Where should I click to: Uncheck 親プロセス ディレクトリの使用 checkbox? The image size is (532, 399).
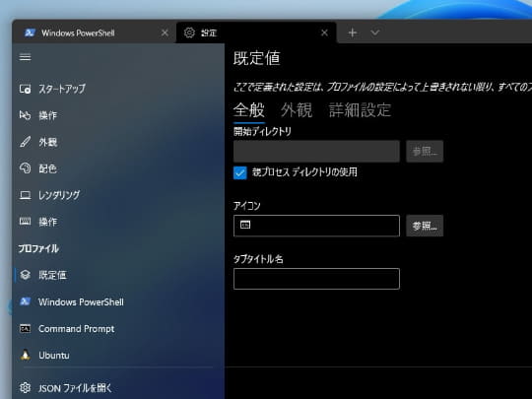[x=240, y=172]
